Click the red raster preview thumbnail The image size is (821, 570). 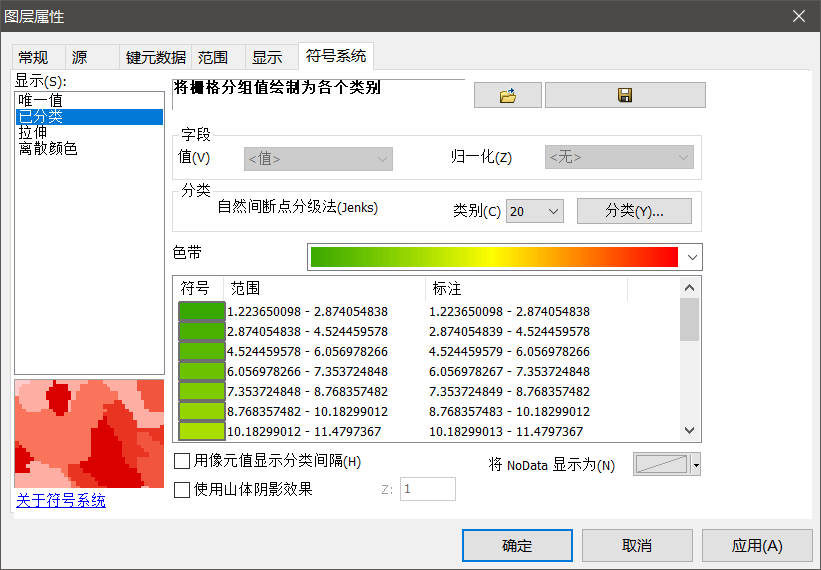[x=89, y=434]
